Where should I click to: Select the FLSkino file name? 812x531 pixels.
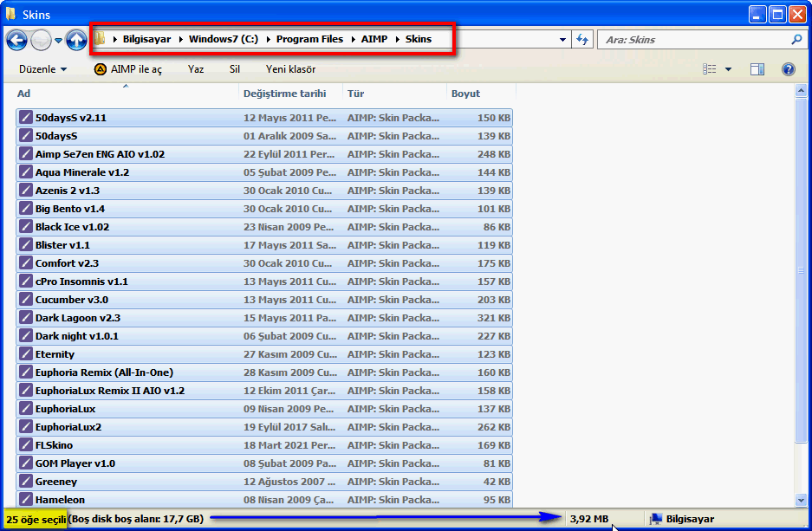pos(54,445)
